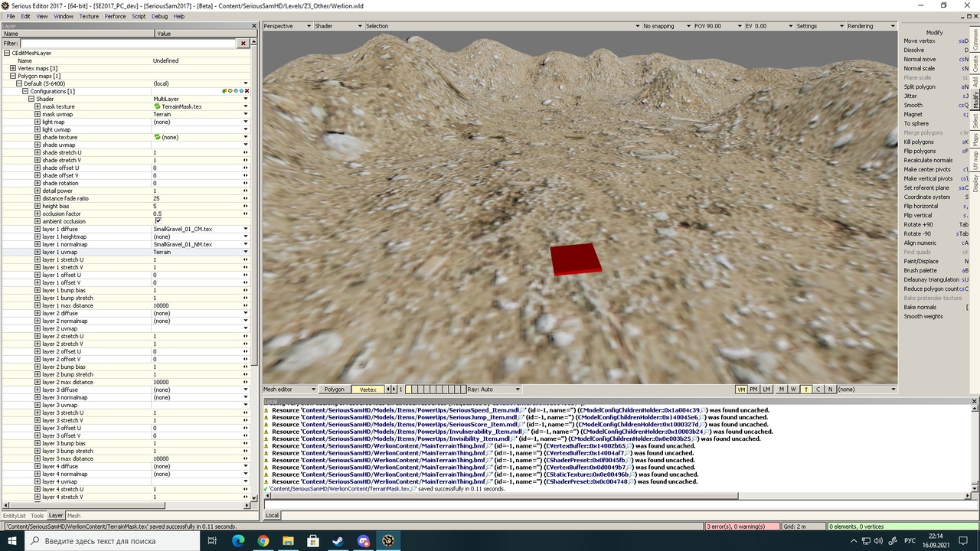Open Task View on the taskbar
The image size is (980, 551).
click(x=212, y=540)
